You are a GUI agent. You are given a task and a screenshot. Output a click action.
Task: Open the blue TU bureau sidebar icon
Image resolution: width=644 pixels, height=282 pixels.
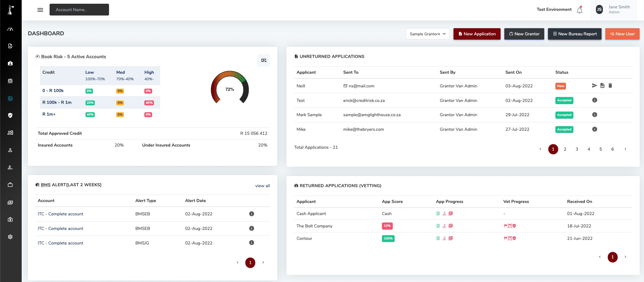coord(10,99)
